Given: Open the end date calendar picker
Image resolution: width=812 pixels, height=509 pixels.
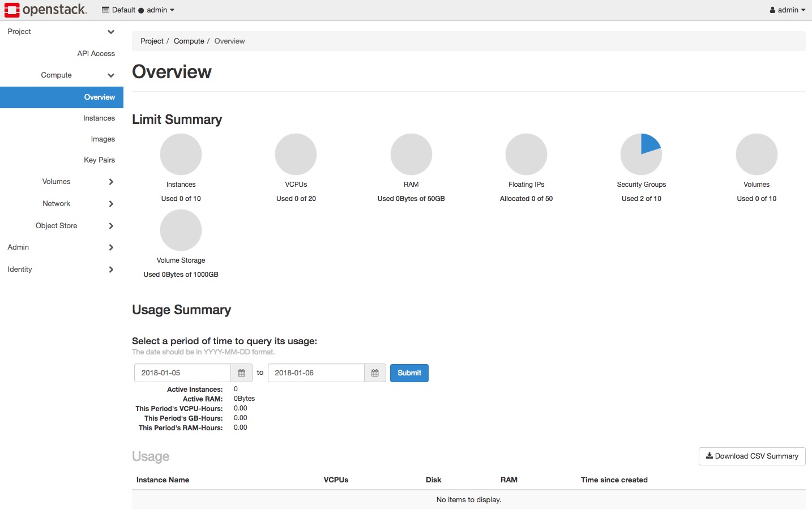Looking at the screenshot, I should 375,373.
